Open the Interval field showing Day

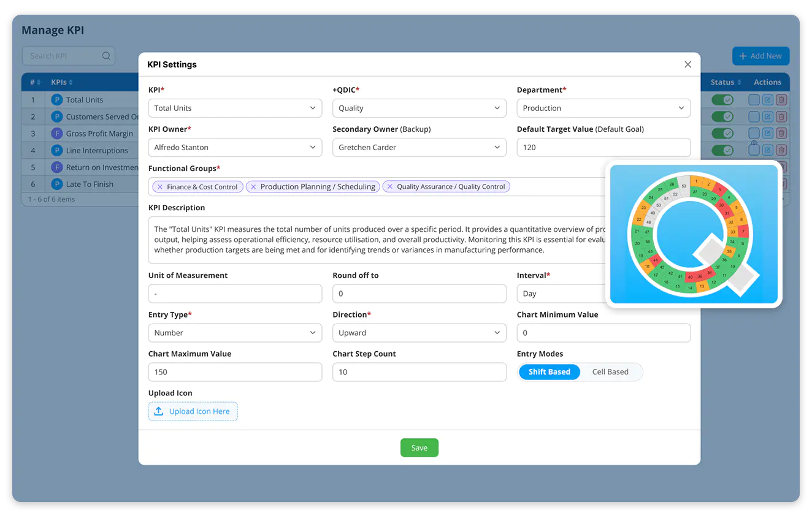(561, 294)
